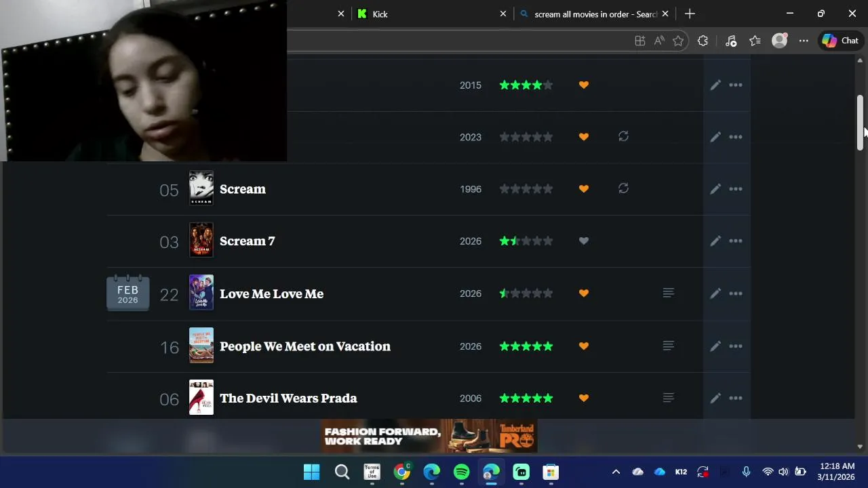Edit People We Meet on Vacation entry
This screenshot has width=868, height=488.
(715, 346)
